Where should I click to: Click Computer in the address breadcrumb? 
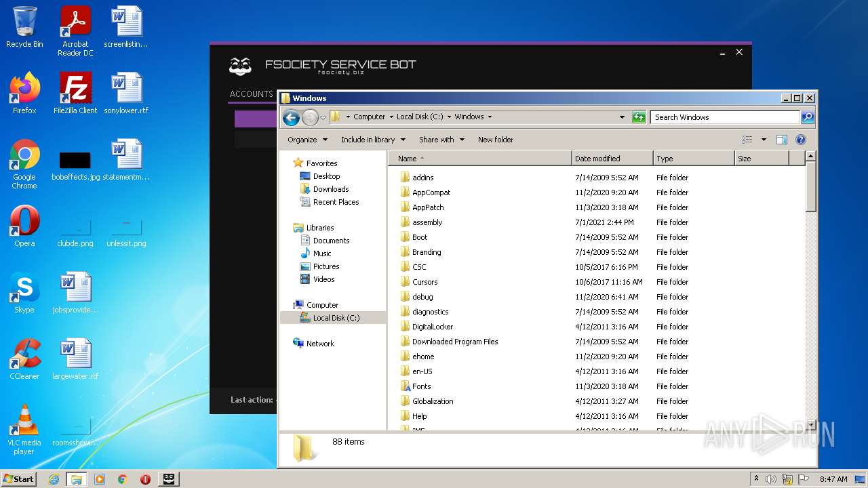coord(369,117)
